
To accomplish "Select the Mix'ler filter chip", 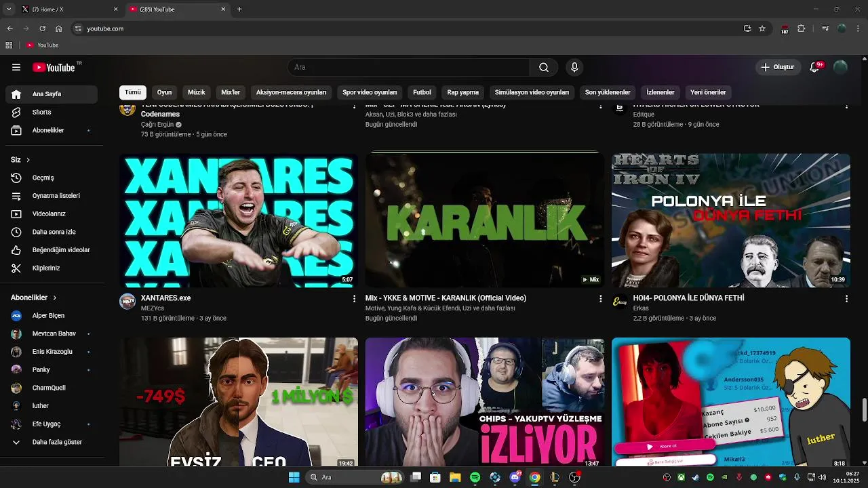I will pyautogui.click(x=231, y=92).
